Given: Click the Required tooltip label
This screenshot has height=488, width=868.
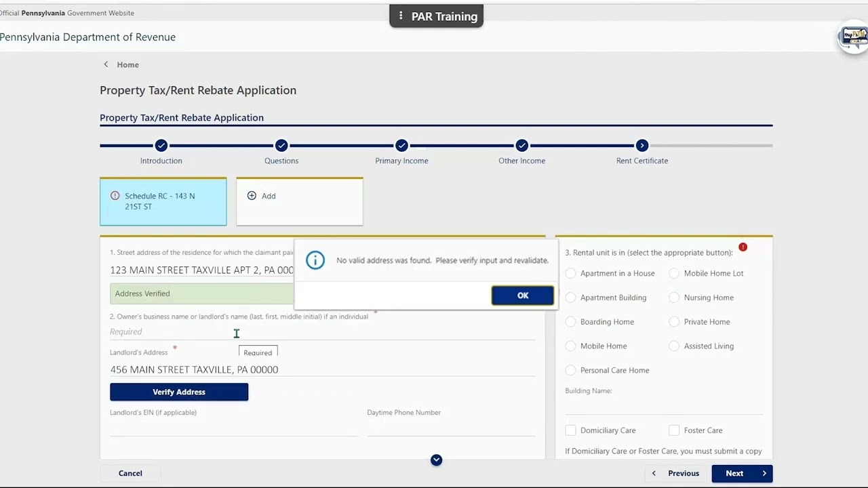Looking at the screenshot, I should 258,352.
